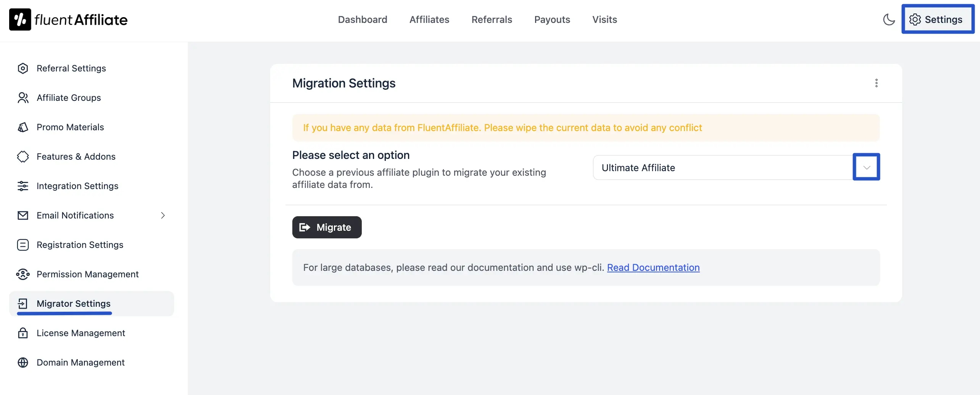The height and width of the screenshot is (395, 980).
Task: Open Payouts in top navigation
Action: (x=552, y=19)
